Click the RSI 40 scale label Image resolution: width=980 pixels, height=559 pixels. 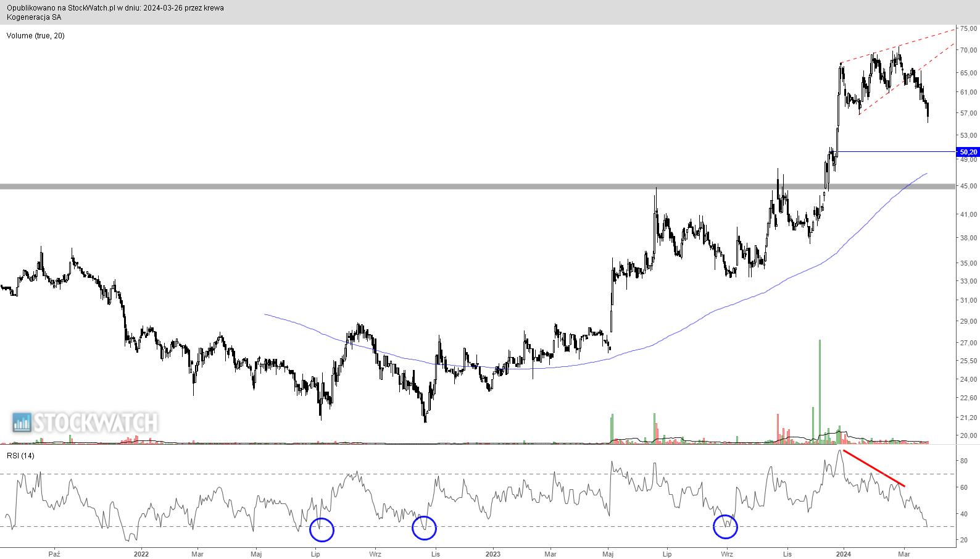(x=963, y=514)
